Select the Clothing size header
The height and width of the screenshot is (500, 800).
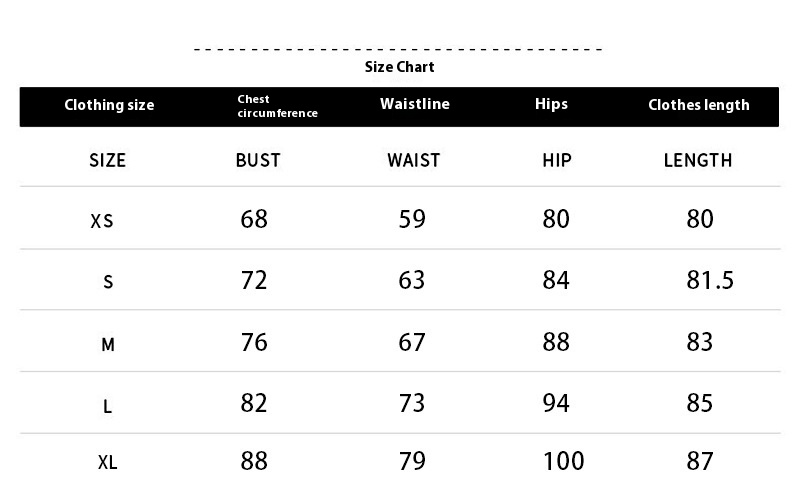109,105
